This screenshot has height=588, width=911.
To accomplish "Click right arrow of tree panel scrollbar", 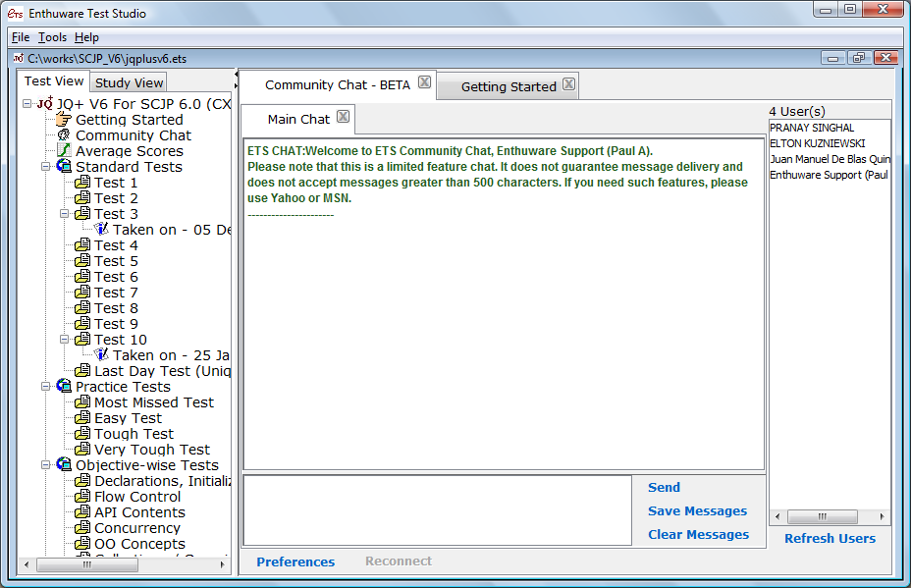I will 223,564.
